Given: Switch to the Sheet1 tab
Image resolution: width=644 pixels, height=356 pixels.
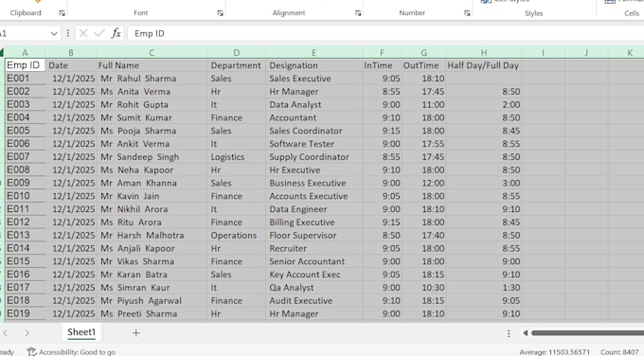Looking at the screenshot, I should 81,332.
